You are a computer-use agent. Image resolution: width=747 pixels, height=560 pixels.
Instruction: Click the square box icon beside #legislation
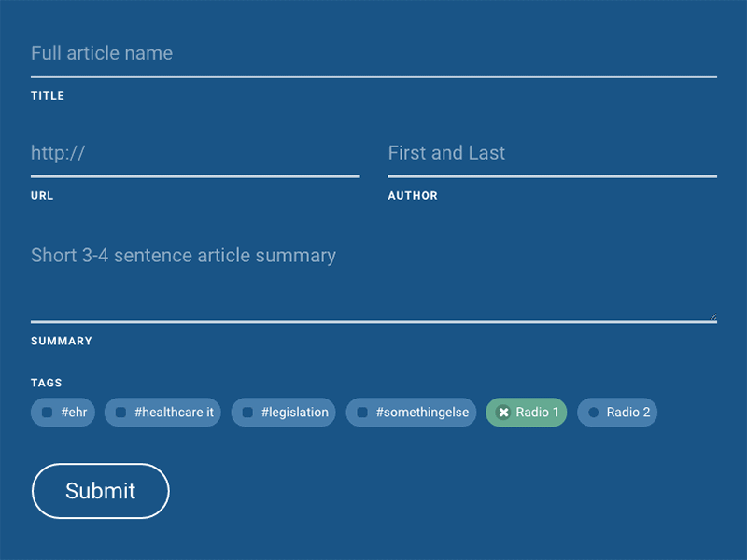pos(247,413)
